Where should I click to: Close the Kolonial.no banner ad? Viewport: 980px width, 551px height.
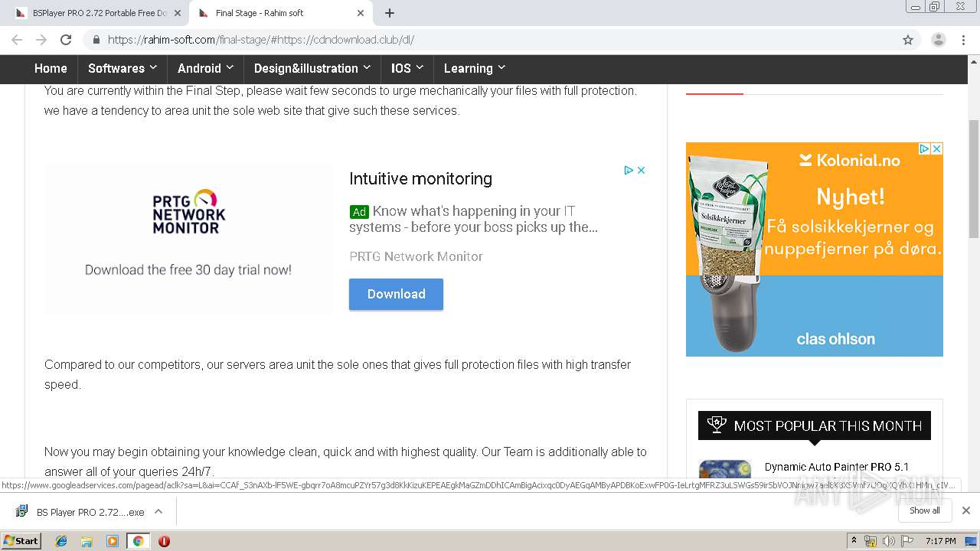[936, 148]
